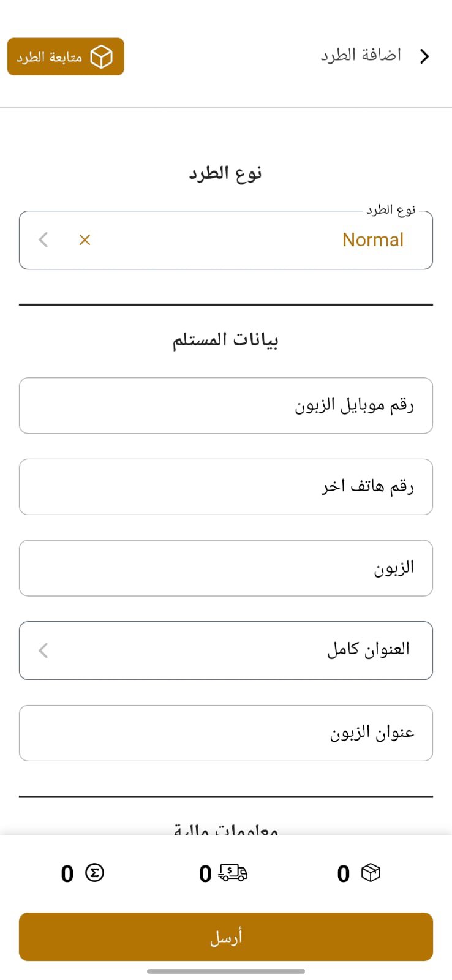
Task: Click the عنوان الزبون address field
Action: 226,733
